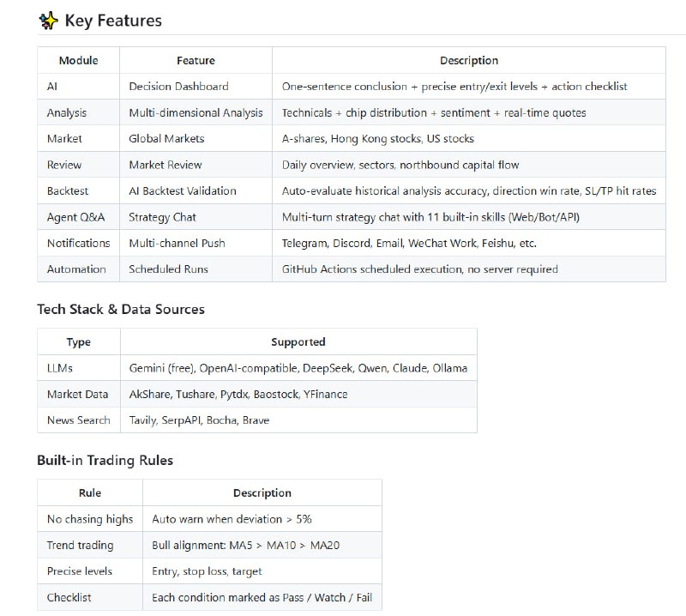This screenshot has width=686, height=616.
Task: Select the Decision Dashboard feature cell
Action: 178,87
